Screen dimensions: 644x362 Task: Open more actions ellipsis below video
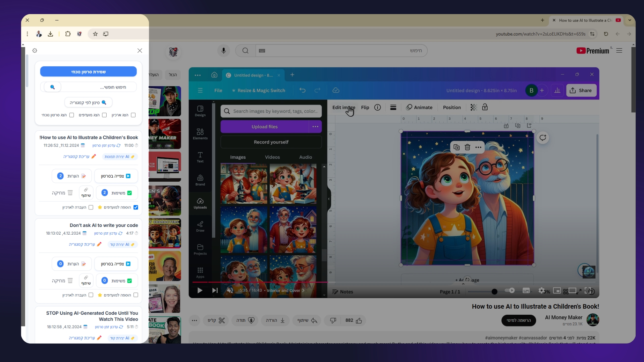(194, 320)
